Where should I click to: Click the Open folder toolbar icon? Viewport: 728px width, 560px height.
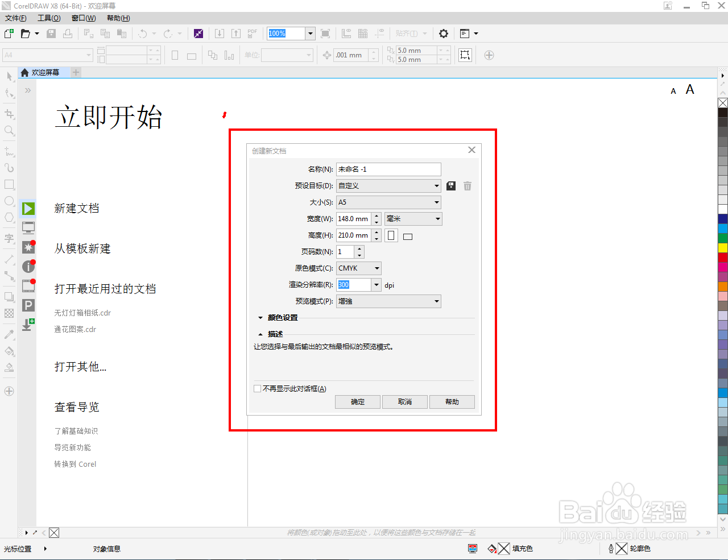[x=26, y=34]
